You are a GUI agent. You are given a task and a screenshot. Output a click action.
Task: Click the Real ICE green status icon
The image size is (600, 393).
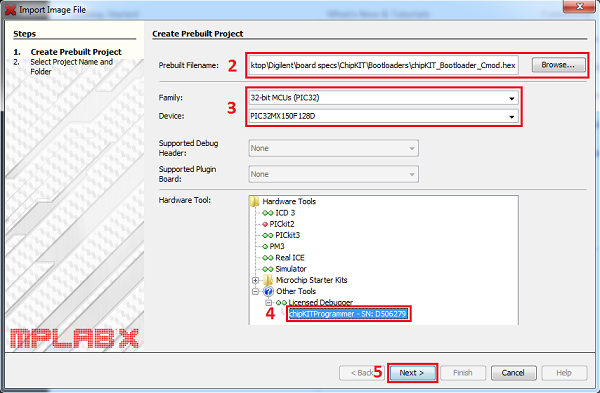pyautogui.click(x=268, y=258)
